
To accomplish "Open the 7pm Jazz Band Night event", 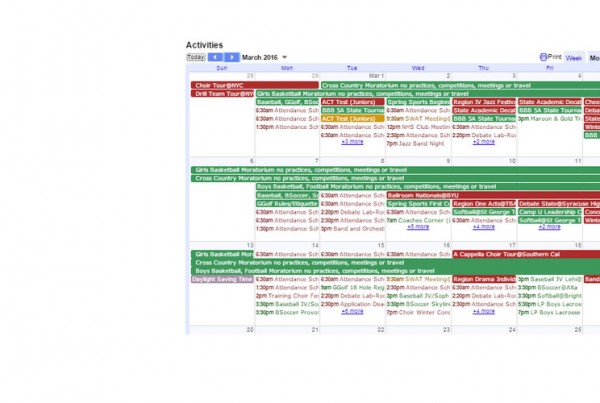I will point(416,144).
